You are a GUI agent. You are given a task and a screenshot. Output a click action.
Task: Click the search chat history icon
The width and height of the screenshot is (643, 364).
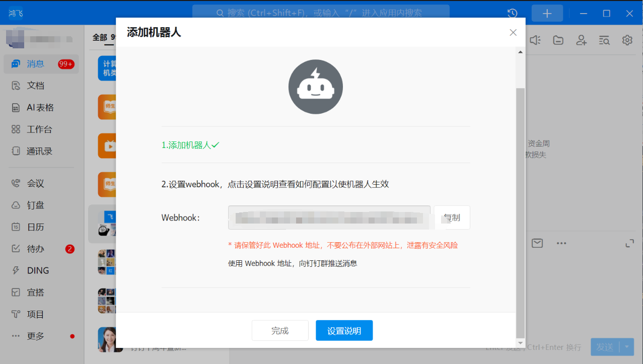point(604,40)
